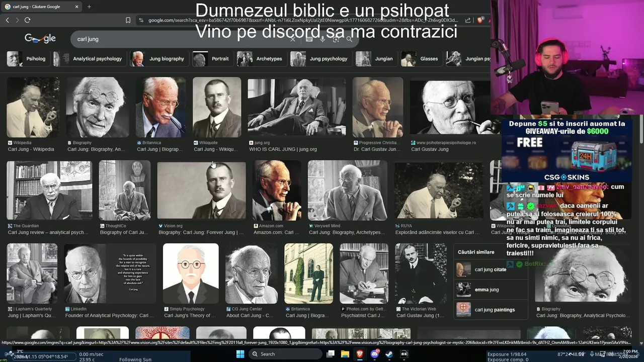Open the Vision.org portrait image
Screen dimensions: 644x362
(x=201, y=190)
